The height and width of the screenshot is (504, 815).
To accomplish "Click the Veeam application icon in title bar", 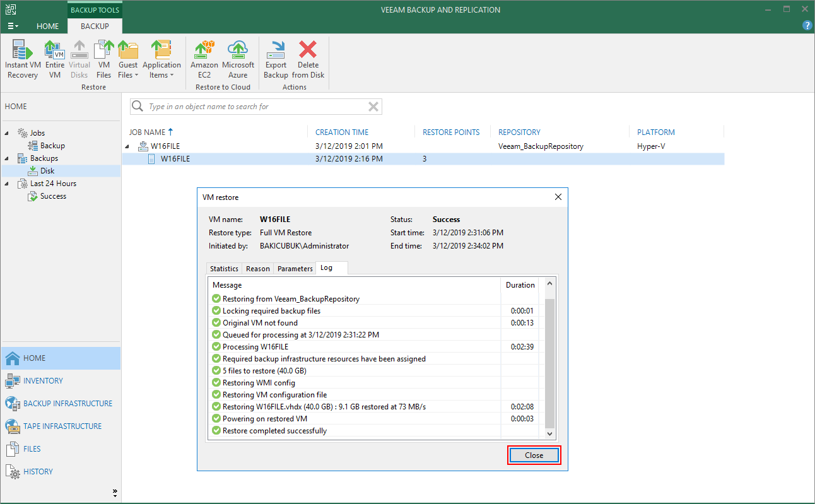I will [x=11, y=9].
